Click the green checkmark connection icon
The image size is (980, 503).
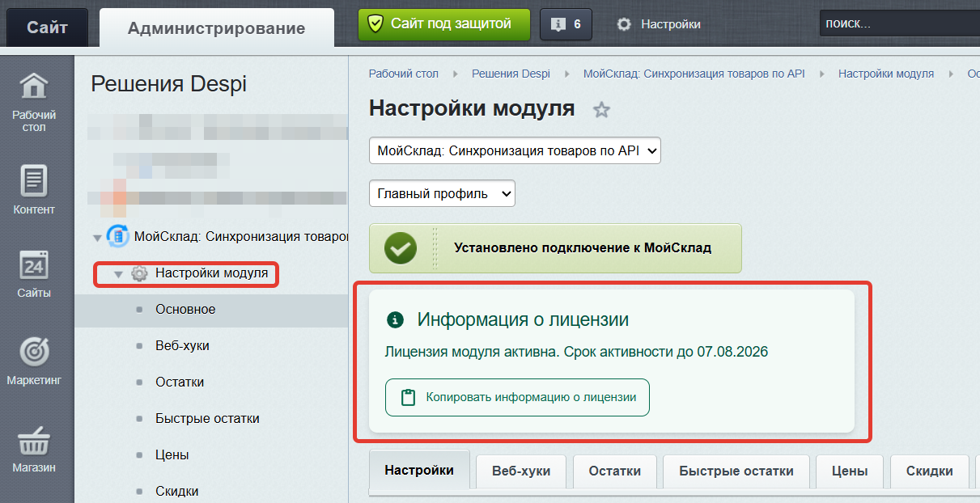401,248
